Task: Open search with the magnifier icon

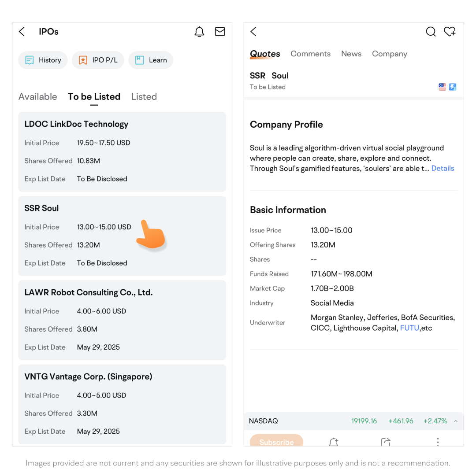Action: (431, 32)
